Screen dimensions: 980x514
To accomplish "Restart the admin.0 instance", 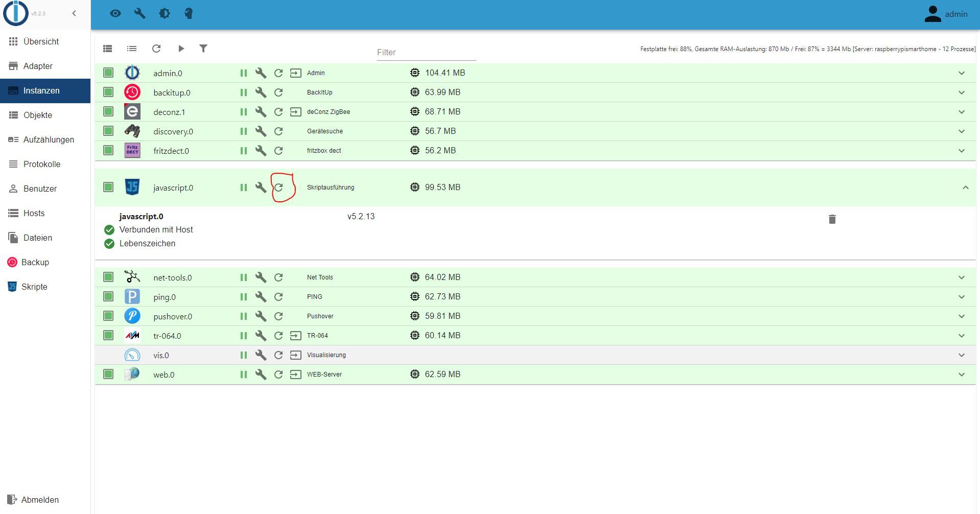I will point(278,73).
